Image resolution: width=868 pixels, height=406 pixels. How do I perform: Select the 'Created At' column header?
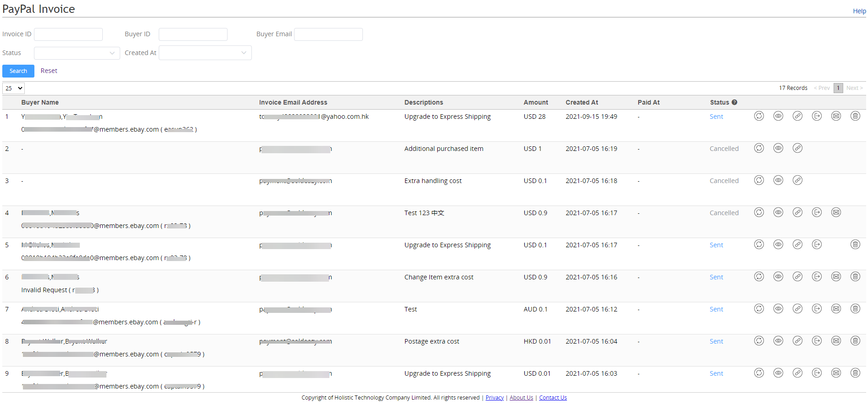click(582, 102)
